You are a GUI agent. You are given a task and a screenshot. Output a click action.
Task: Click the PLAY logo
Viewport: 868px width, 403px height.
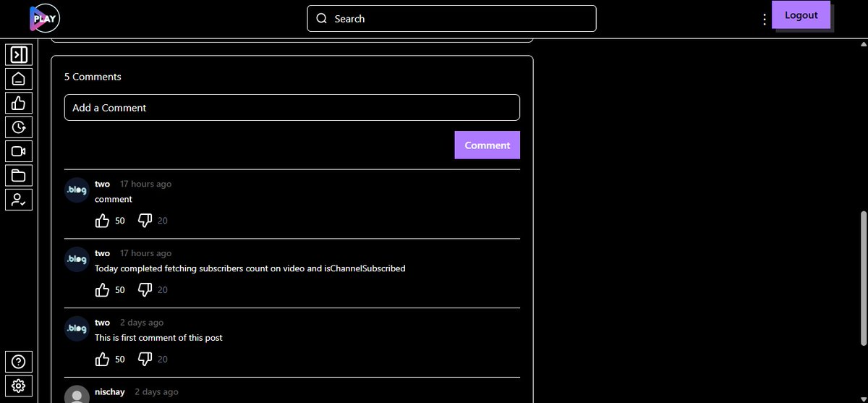coord(44,18)
